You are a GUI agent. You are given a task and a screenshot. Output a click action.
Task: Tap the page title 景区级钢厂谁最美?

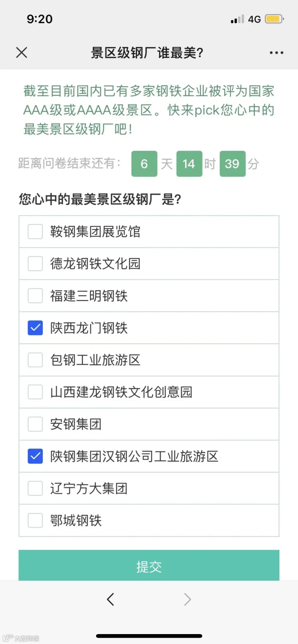(147, 53)
